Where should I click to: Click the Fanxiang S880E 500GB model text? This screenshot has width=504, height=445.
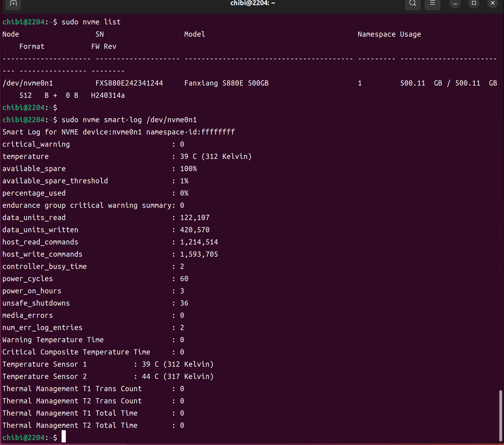(226, 83)
